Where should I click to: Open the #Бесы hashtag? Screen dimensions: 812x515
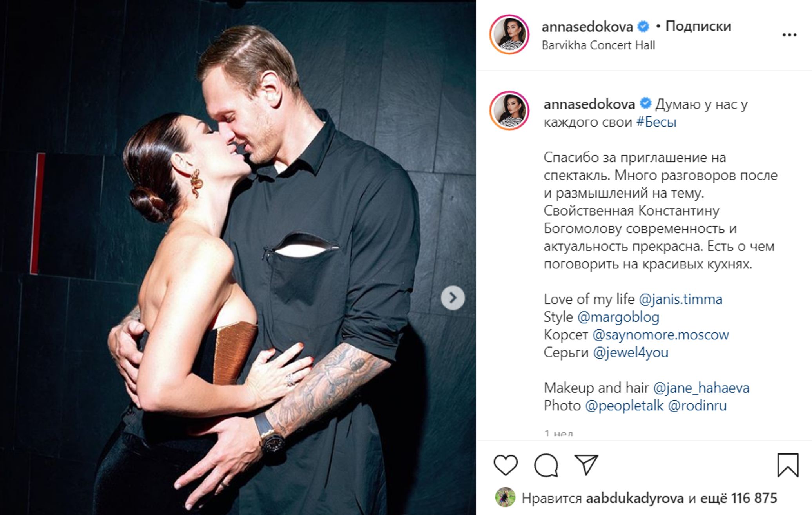[x=656, y=122]
